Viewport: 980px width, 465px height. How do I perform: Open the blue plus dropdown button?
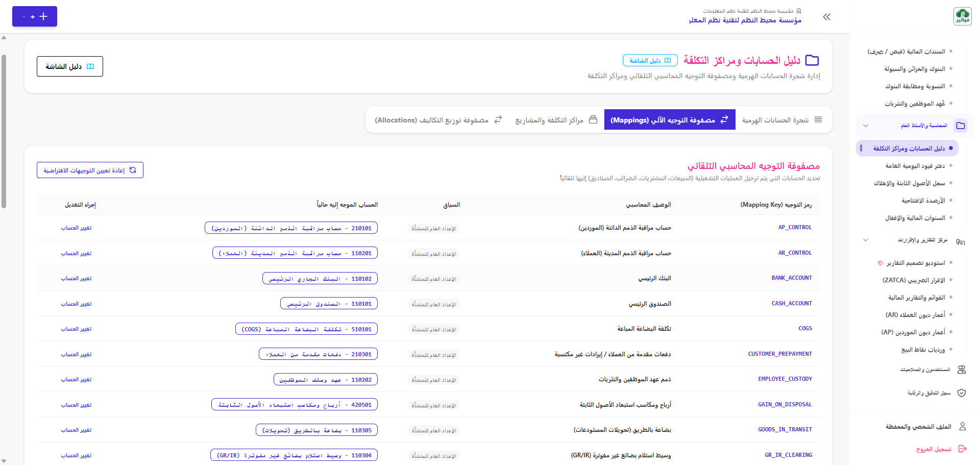pyautogui.click(x=35, y=16)
